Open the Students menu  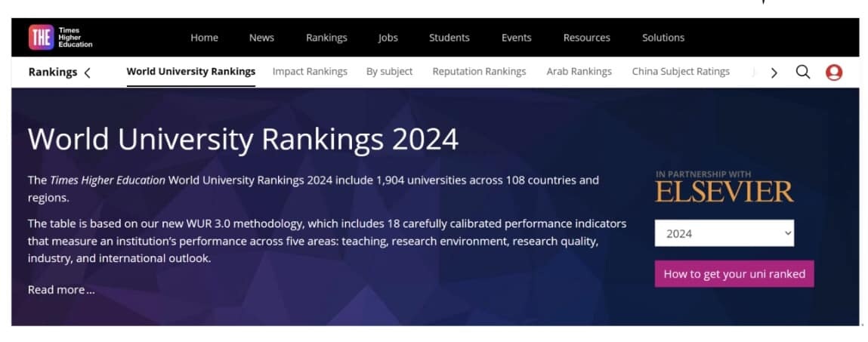(x=449, y=38)
